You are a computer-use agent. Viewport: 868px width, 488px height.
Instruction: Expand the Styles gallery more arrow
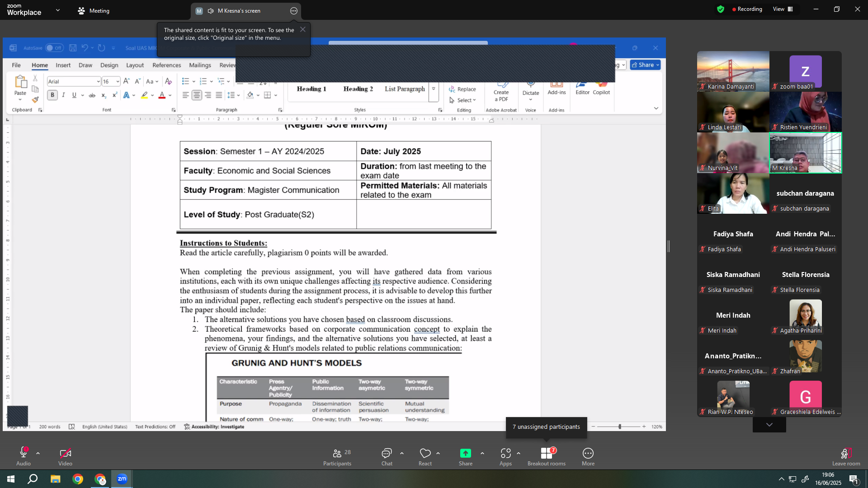coord(434,89)
